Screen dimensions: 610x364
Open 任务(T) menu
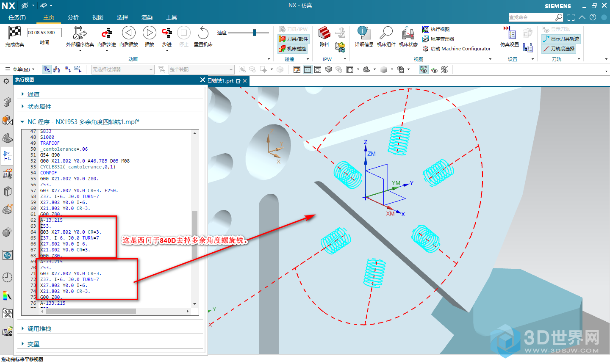(17, 17)
